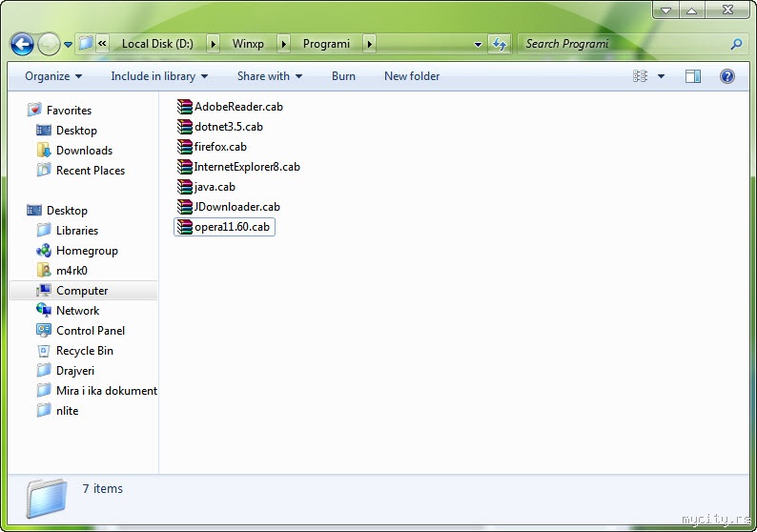The width and height of the screenshot is (757, 532).
Task: Select the JDownloader.cab archive icon
Action: click(x=184, y=207)
